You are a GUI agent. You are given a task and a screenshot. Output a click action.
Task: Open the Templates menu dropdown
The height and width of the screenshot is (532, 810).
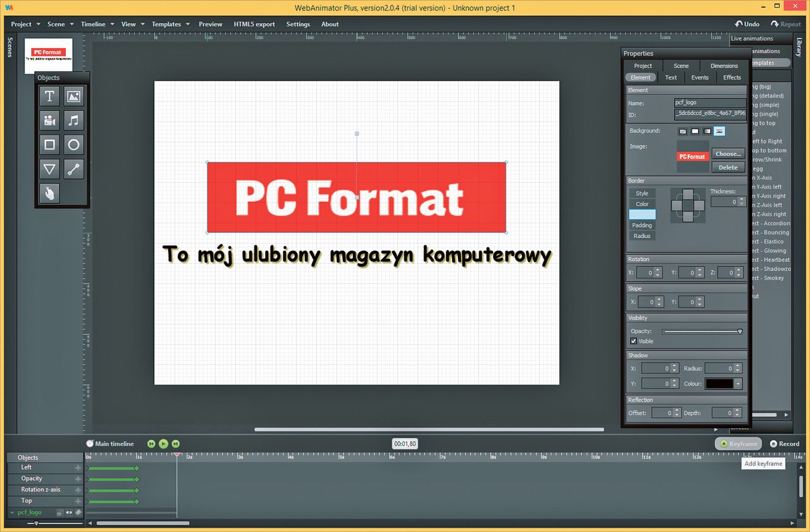point(171,24)
